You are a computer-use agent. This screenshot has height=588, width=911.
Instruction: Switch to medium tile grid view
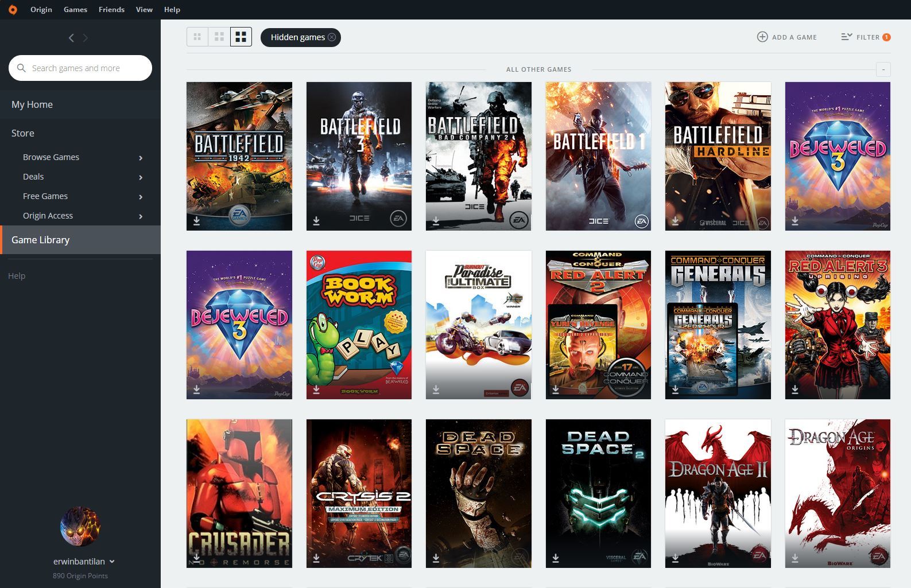coord(219,37)
